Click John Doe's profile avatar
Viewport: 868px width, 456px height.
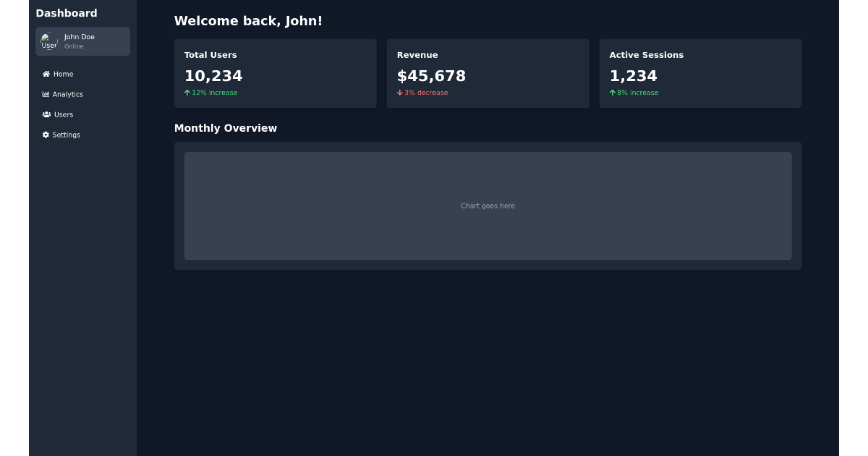49,41
